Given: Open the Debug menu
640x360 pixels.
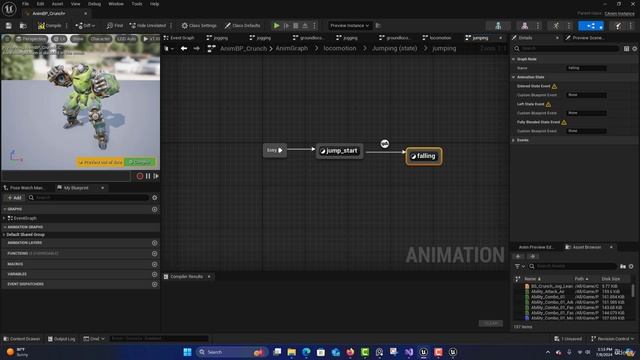Looking at the screenshot, I should (x=94, y=4).
